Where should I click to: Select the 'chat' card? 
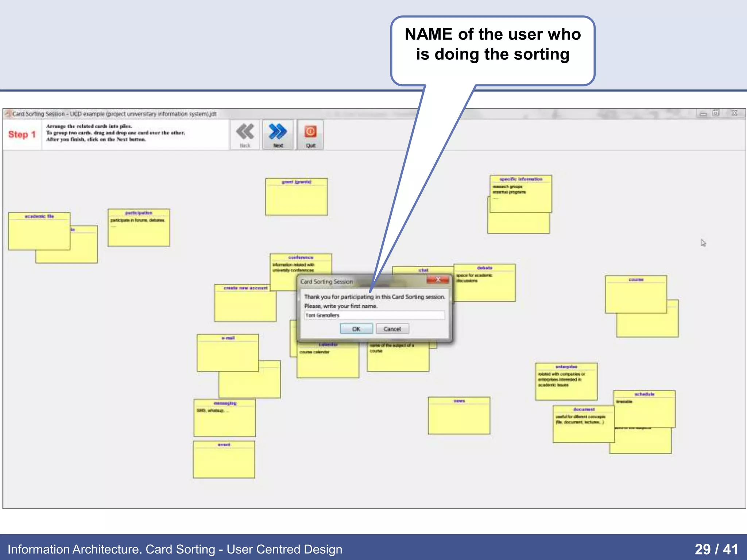pos(423,271)
